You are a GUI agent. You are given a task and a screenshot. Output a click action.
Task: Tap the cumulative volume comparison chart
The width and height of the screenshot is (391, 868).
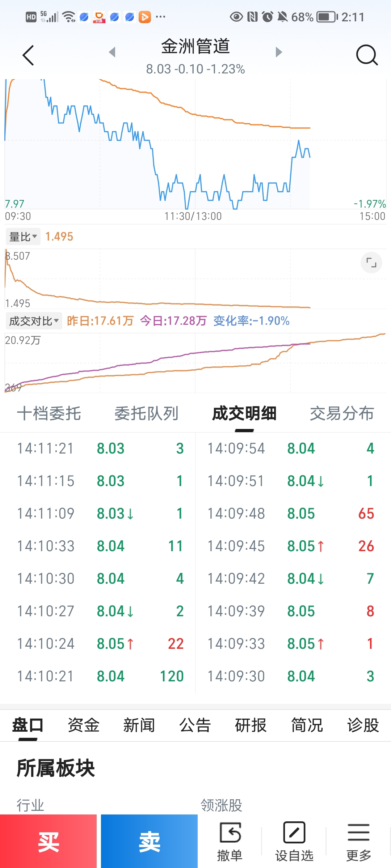pos(195,363)
